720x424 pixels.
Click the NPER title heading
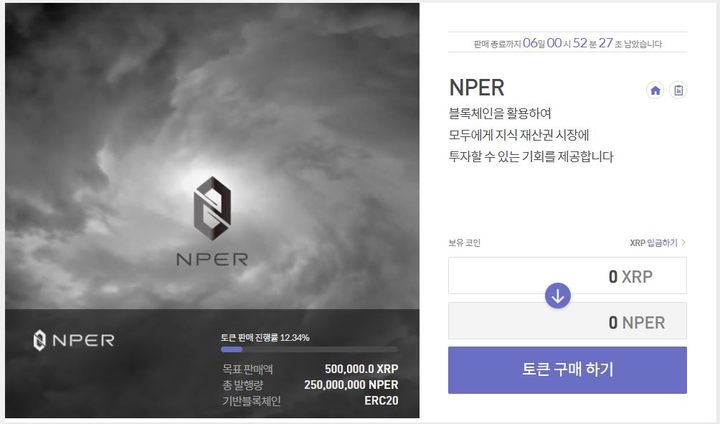(x=477, y=88)
